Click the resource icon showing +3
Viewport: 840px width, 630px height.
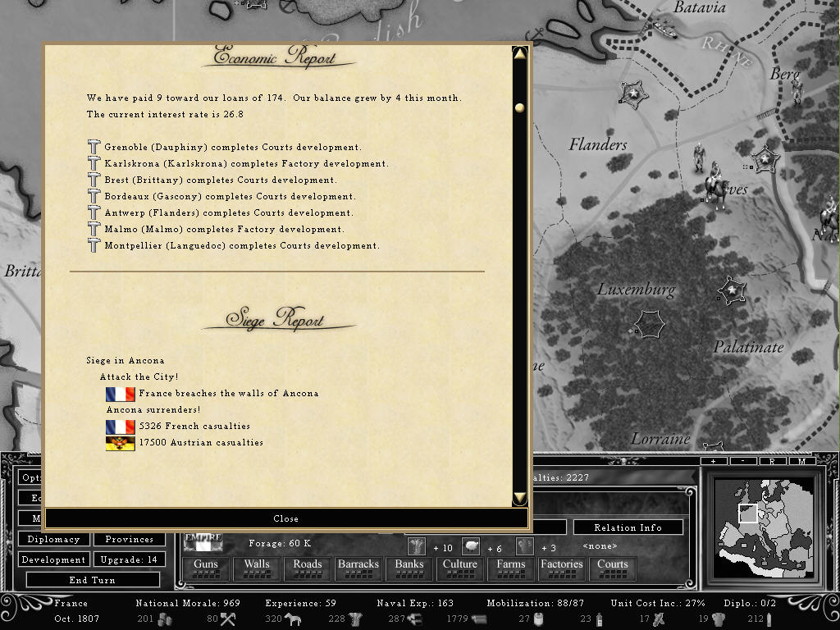click(x=525, y=547)
